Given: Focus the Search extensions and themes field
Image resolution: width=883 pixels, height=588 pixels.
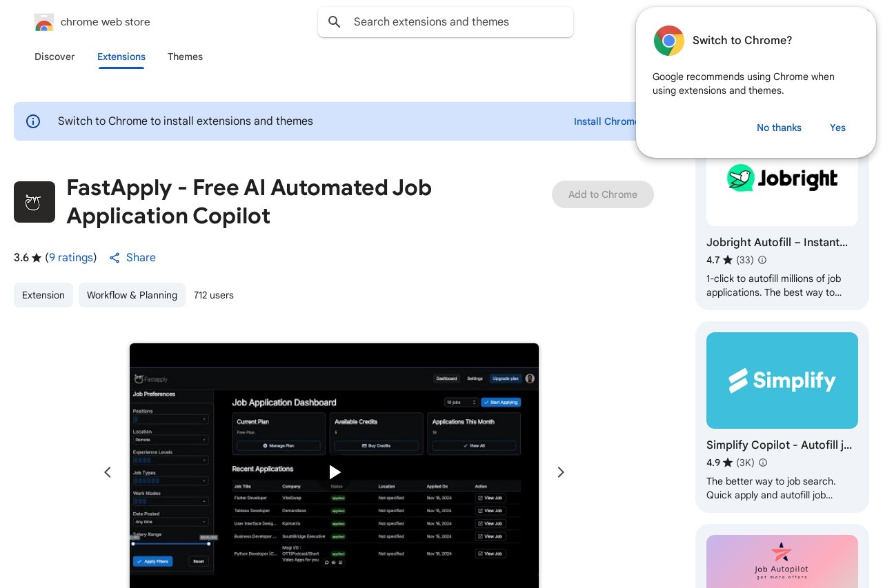Looking at the screenshot, I should [446, 22].
